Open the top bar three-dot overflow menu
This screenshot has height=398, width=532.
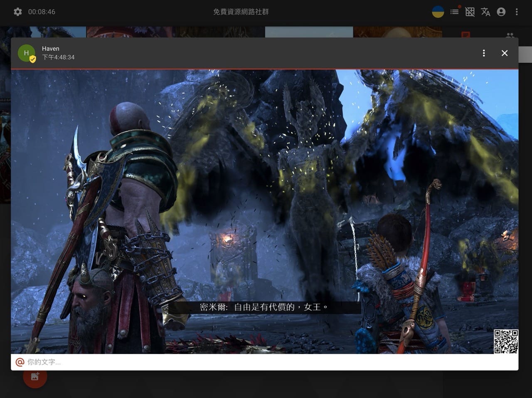[517, 12]
